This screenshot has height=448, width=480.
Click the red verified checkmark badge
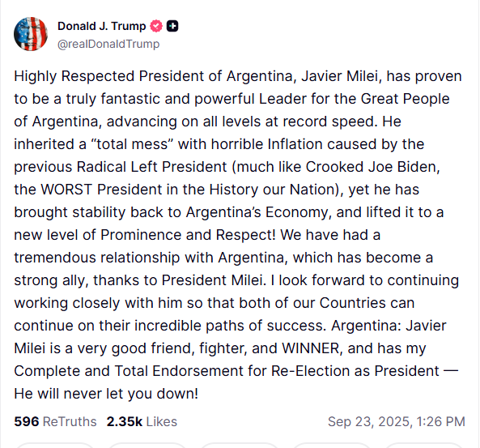[156, 27]
